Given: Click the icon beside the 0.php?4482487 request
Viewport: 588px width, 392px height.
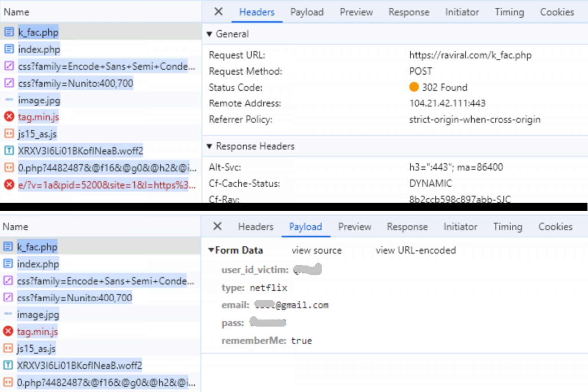Looking at the screenshot, I should [x=9, y=168].
